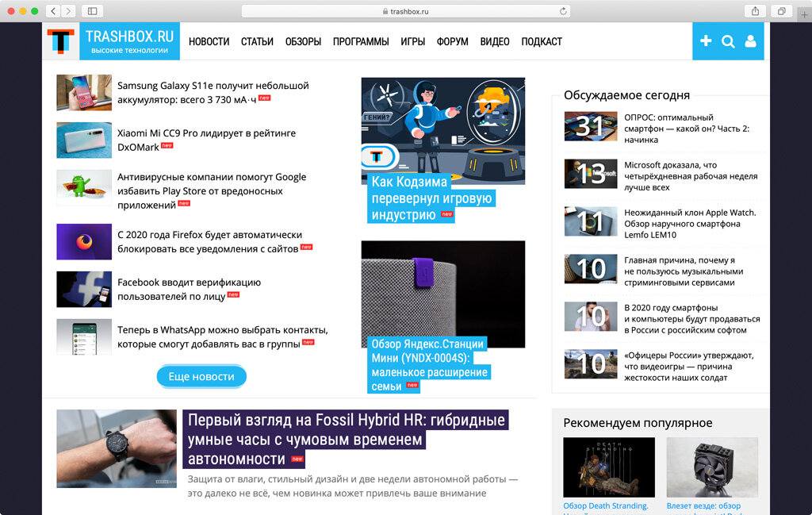Screen dimensions: 812x515
Task: Click the trashbox.ru address bar
Action: (405, 11)
